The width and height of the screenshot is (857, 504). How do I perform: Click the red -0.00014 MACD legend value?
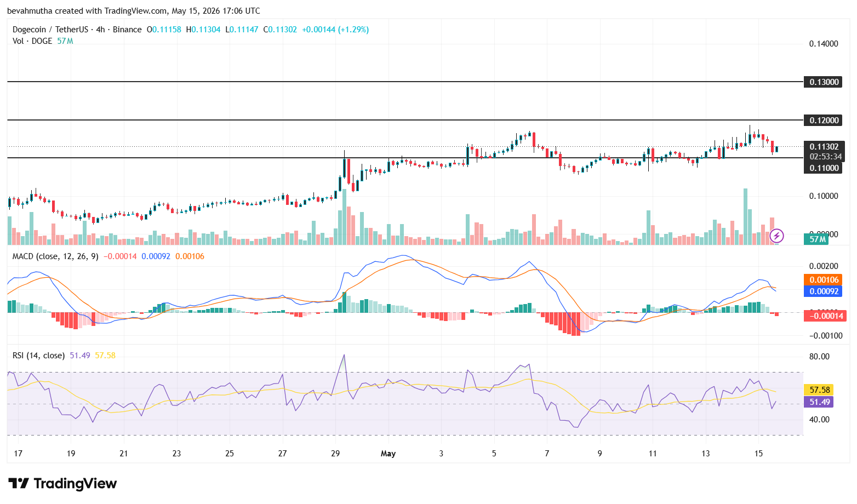pyautogui.click(x=120, y=256)
